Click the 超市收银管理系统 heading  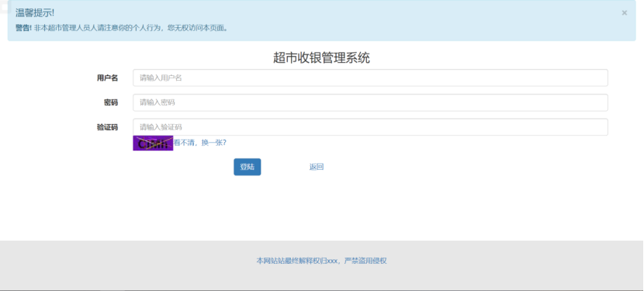tap(321, 58)
